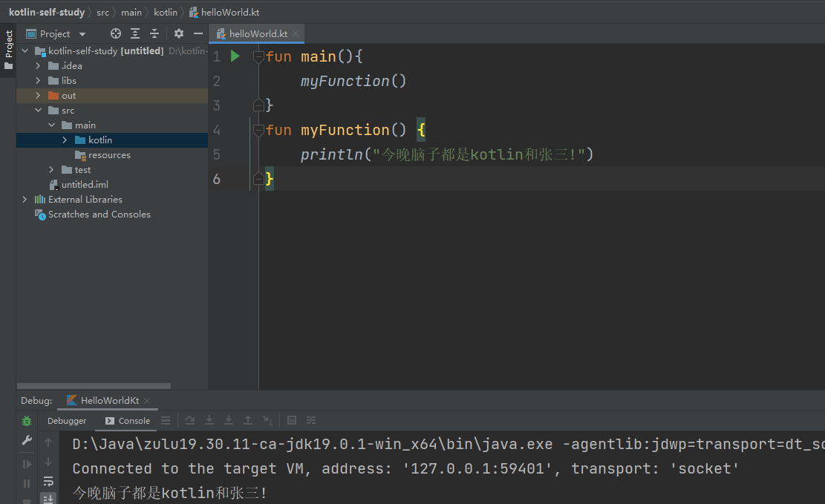Click the run to cursor icon
The image size is (825, 504).
coord(267,420)
